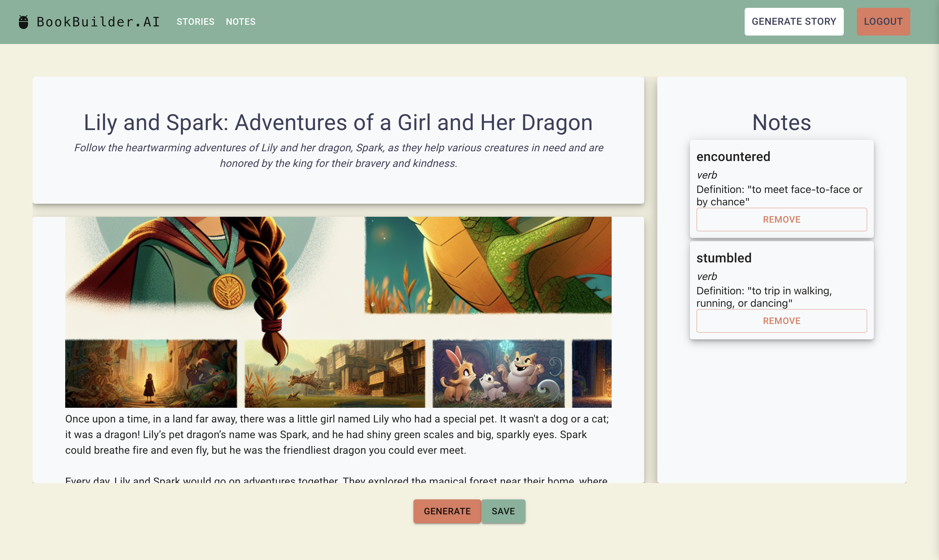The height and width of the screenshot is (560, 939).
Task: Select the girl in alley thumbnail
Action: (151, 374)
